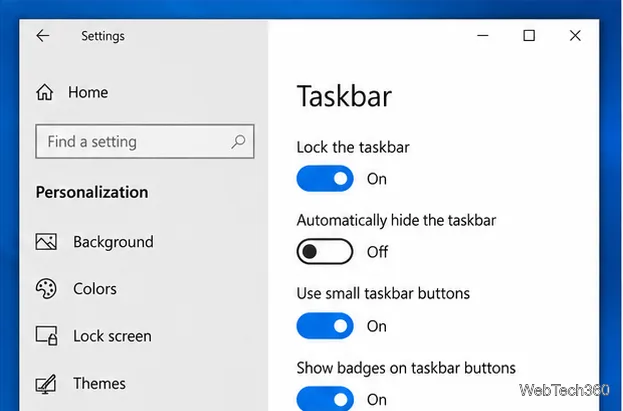Open the Lock screen monitor icon
The width and height of the screenshot is (623, 411).
[x=46, y=336]
